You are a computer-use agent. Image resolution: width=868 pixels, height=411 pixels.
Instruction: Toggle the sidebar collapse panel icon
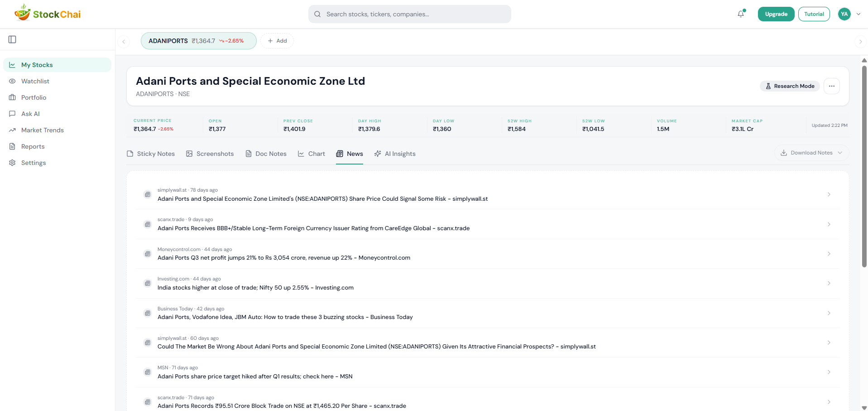(12, 39)
